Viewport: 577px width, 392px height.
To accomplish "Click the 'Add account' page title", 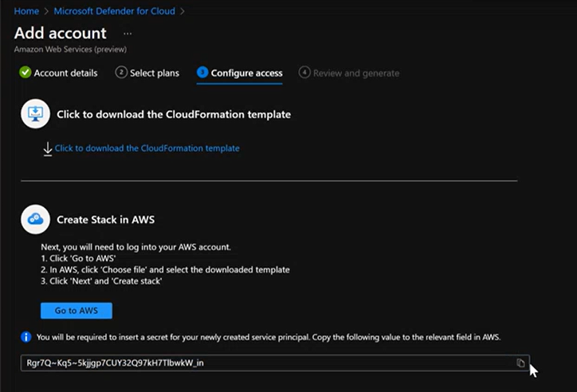I will pos(61,33).
